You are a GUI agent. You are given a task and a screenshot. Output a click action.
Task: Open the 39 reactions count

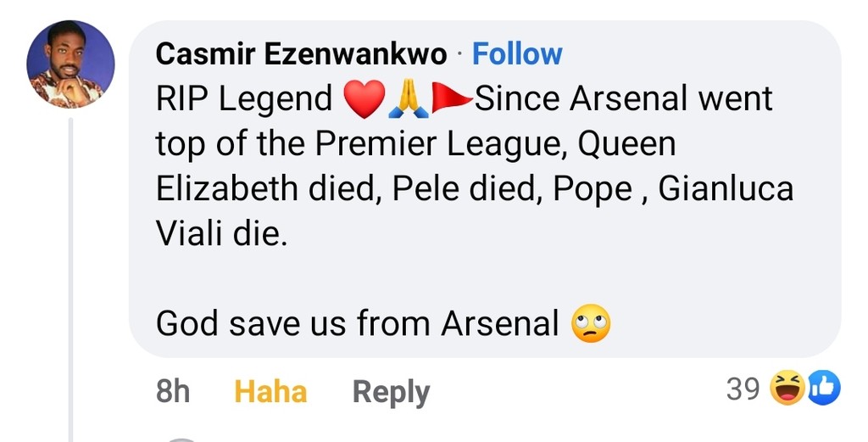pyautogui.click(x=743, y=389)
